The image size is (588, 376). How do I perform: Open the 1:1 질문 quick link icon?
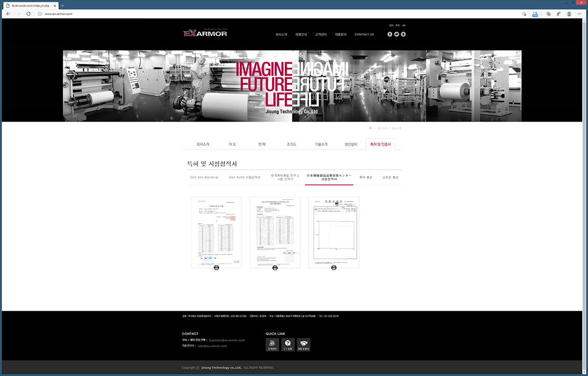(288, 345)
